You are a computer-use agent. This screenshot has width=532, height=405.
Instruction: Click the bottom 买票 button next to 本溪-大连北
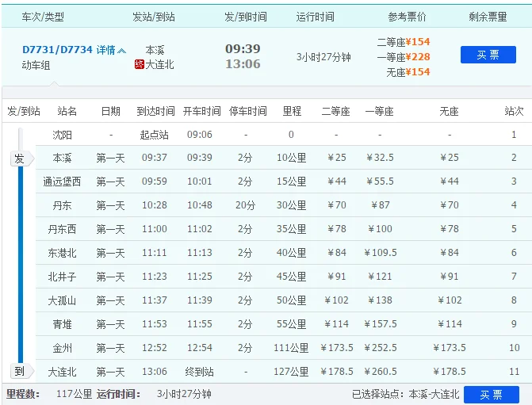coord(491,395)
